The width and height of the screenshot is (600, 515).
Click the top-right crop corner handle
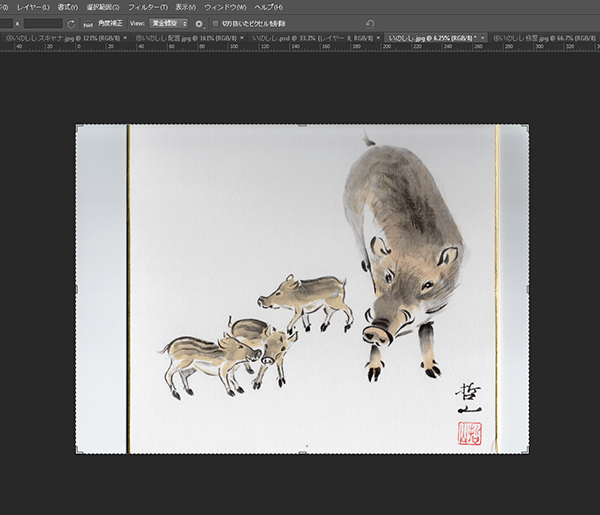tap(528, 125)
